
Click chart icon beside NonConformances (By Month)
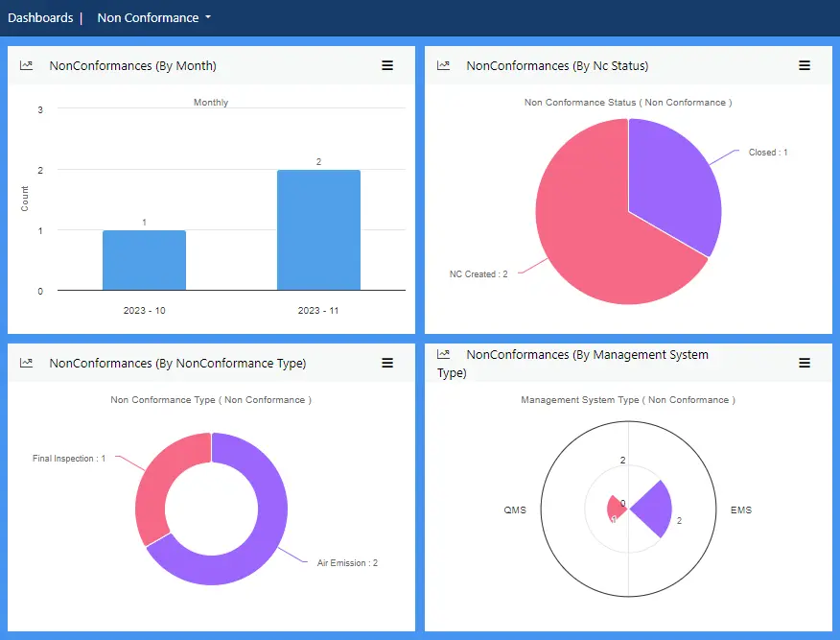coord(27,65)
